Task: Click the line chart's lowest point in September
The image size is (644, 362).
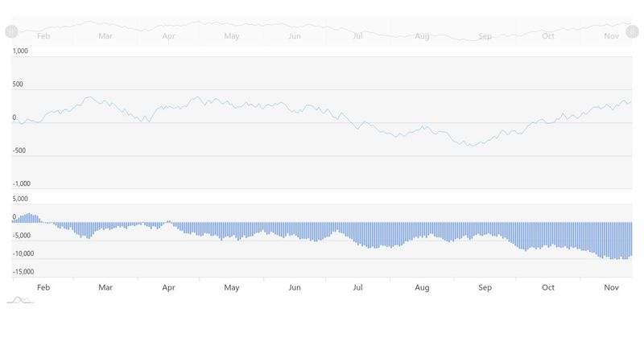Action: (469, 146)
